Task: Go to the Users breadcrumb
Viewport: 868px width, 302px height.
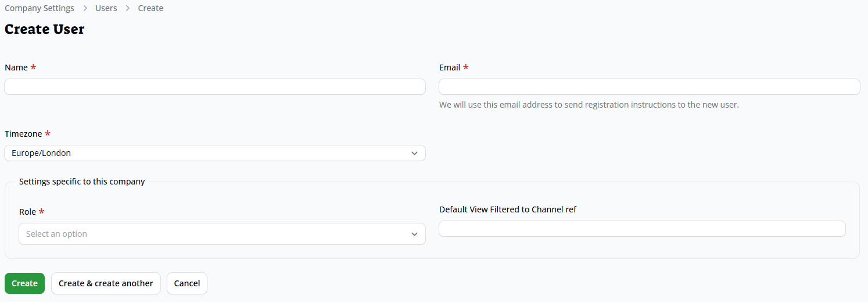Action: tap(106, 8)
